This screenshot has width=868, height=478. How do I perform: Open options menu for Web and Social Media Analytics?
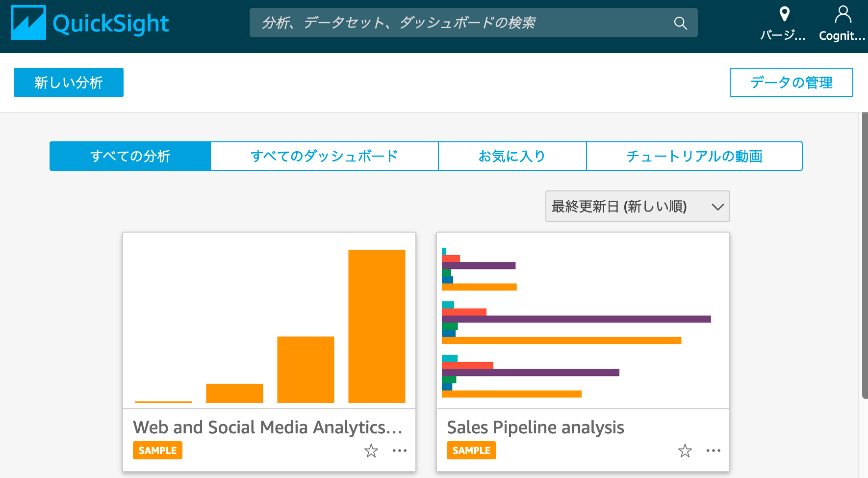pos(400,451)
